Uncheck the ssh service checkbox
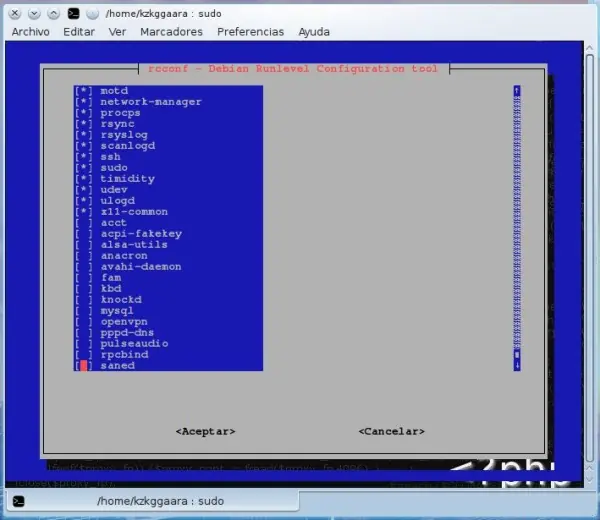The width and height of the screenshot is (600, 520). click(84, 157)
